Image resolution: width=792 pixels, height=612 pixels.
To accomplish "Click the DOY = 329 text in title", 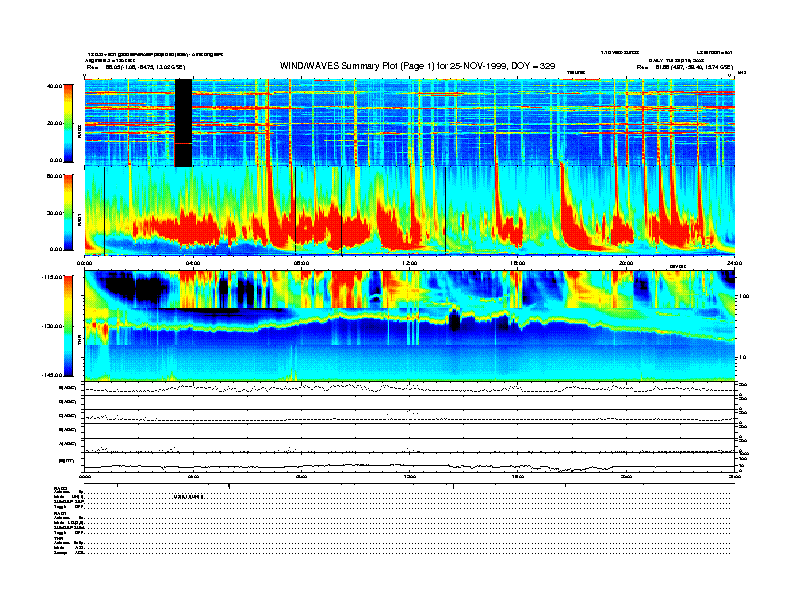I will (x=533, y=66).
